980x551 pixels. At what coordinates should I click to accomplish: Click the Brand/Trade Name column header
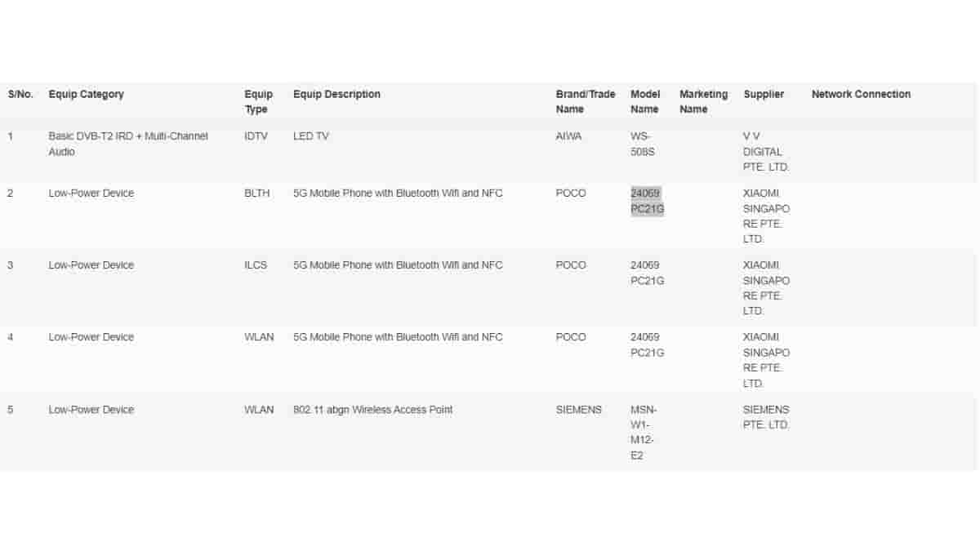(x=585, y=102)
